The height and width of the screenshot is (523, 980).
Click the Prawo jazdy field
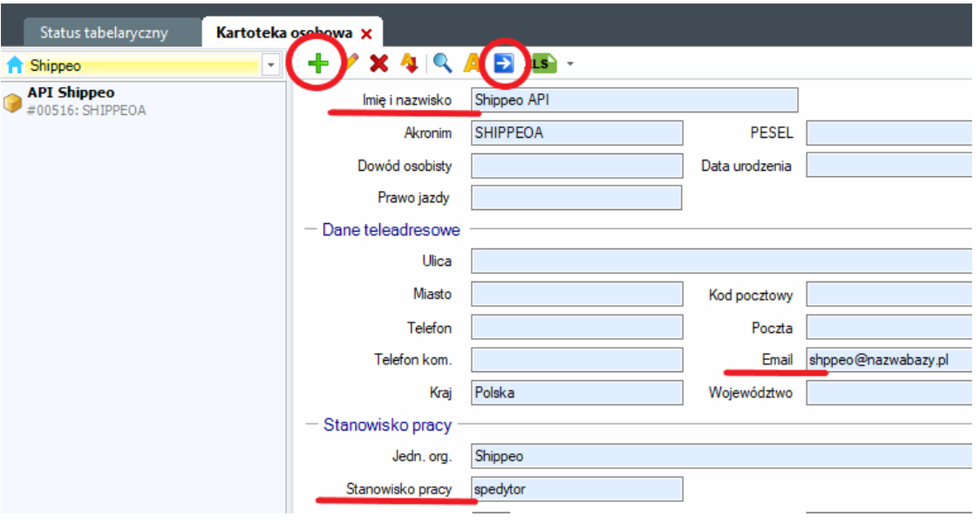(x=576, y=198)
